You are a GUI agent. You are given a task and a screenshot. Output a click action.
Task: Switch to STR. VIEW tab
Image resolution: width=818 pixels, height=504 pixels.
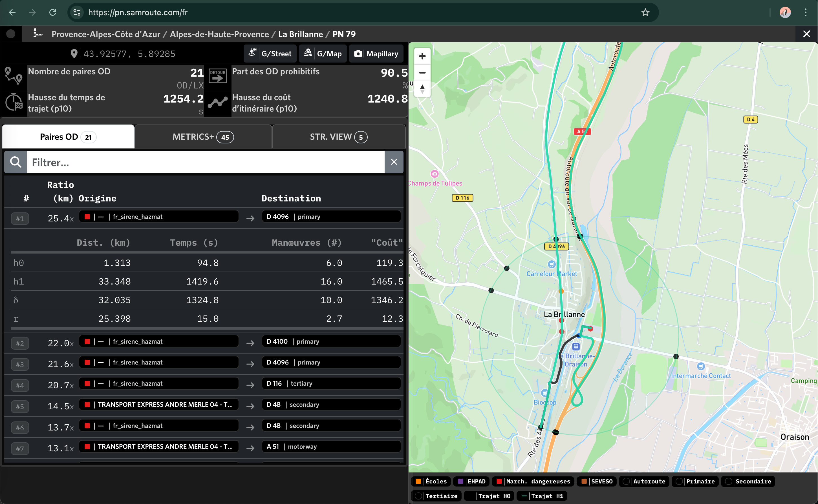pyautogui.click(x=339, y=137)
